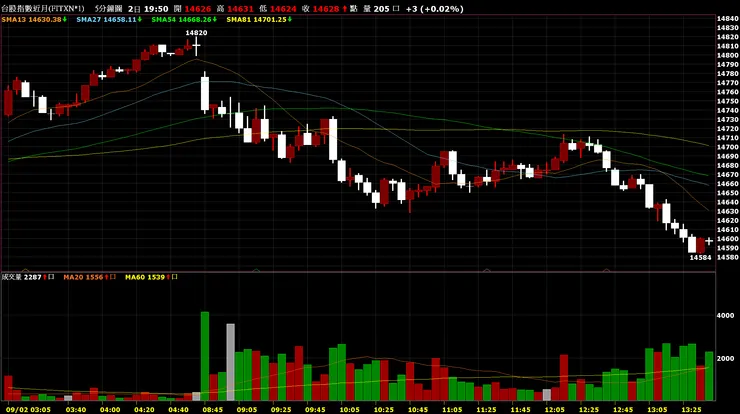
Task: Click the 台股指數近月 symbol title
Action: [x=42, y=8]
